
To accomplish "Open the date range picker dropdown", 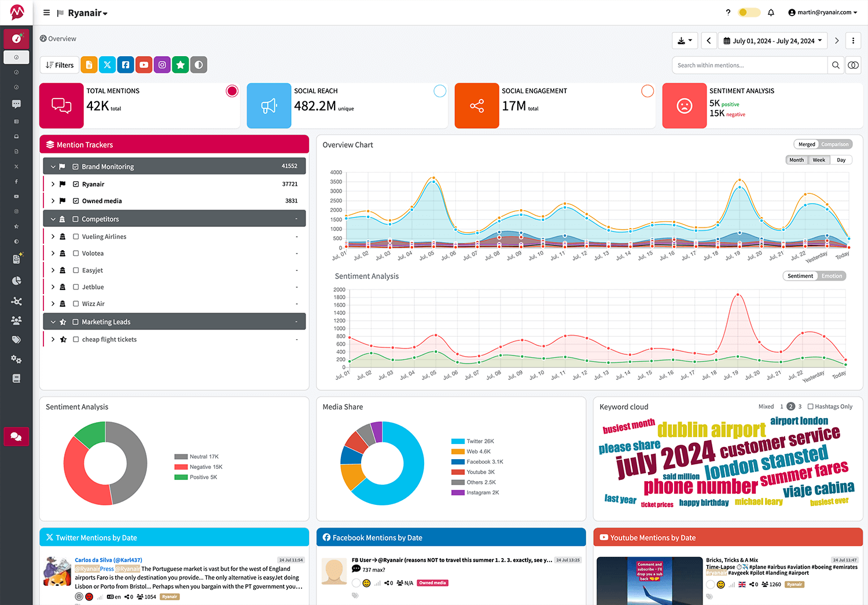I will pos(773,40).
